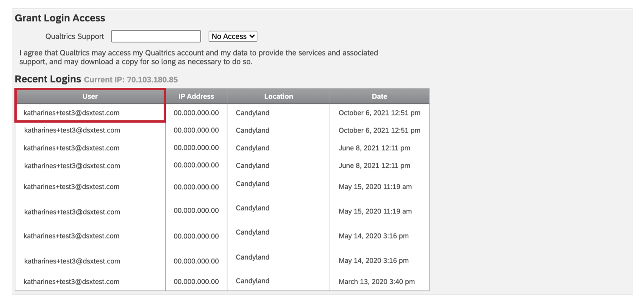
Task: Click the User column header
Action: pos(90,97)
